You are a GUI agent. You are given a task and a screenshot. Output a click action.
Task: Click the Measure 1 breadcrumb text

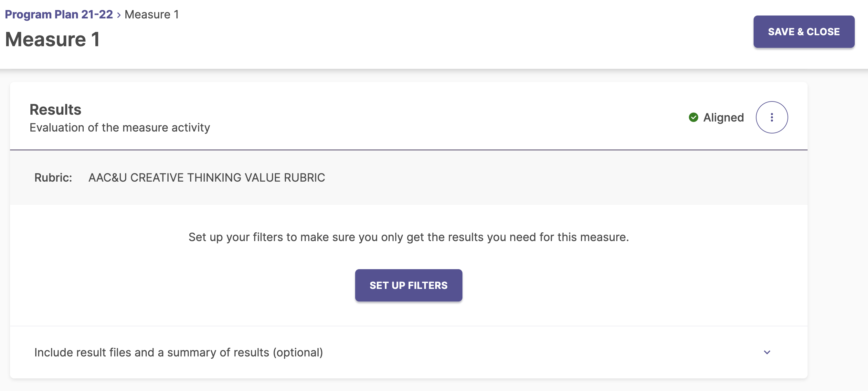click(x=152, y=15)
